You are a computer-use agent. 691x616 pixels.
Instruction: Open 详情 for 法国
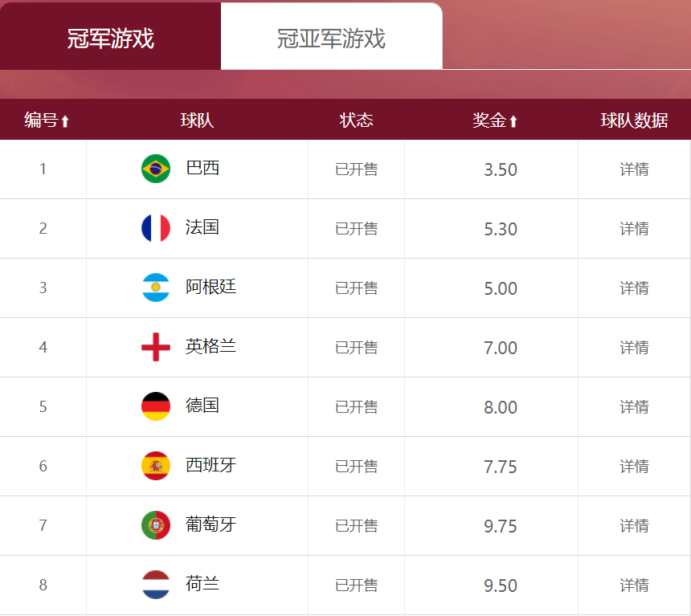point(634,229)
